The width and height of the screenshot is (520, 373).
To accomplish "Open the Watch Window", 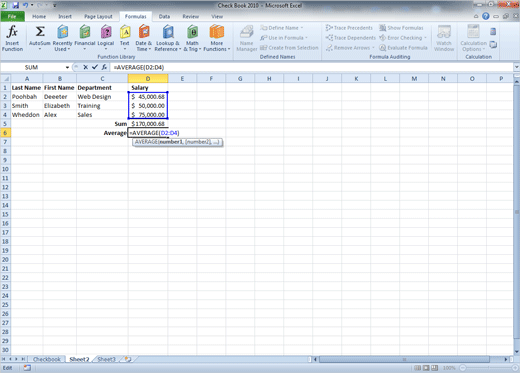I will click(444, 38).
